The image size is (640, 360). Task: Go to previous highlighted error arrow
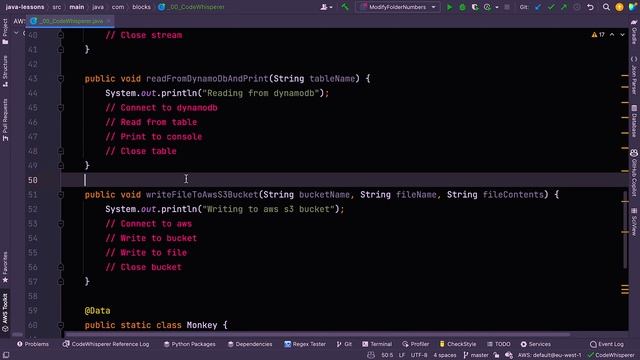[x=612, y=35]
